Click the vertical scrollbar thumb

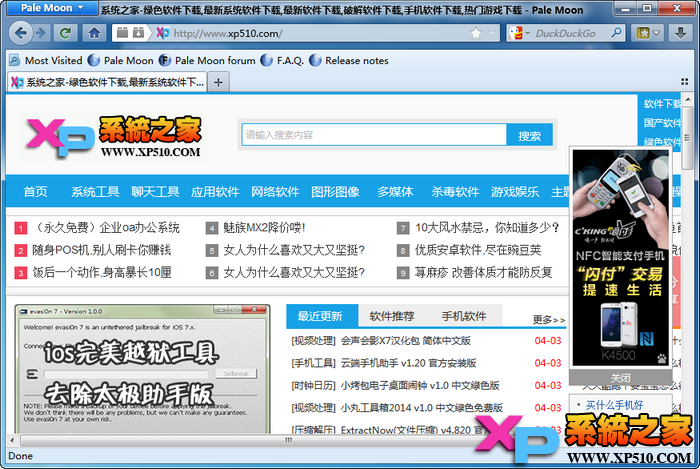tap(687, 137)
